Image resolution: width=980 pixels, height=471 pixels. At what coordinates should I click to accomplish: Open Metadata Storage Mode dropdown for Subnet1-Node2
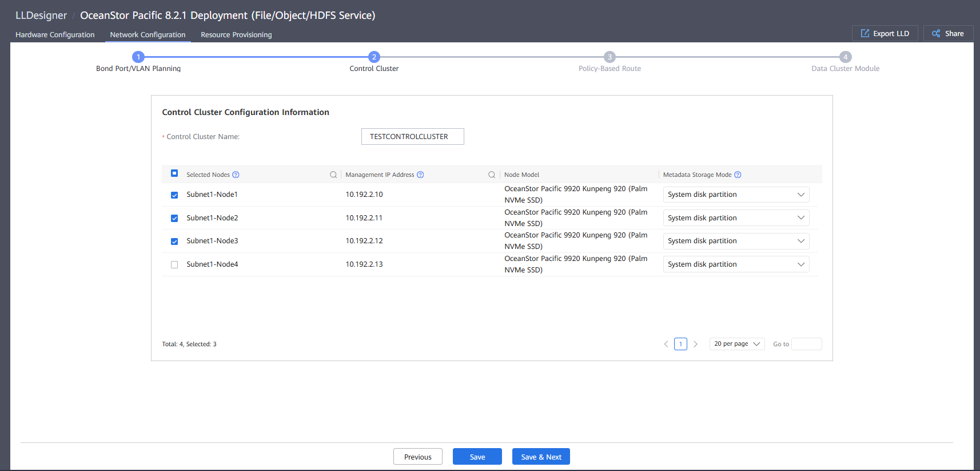coord(736,218)
